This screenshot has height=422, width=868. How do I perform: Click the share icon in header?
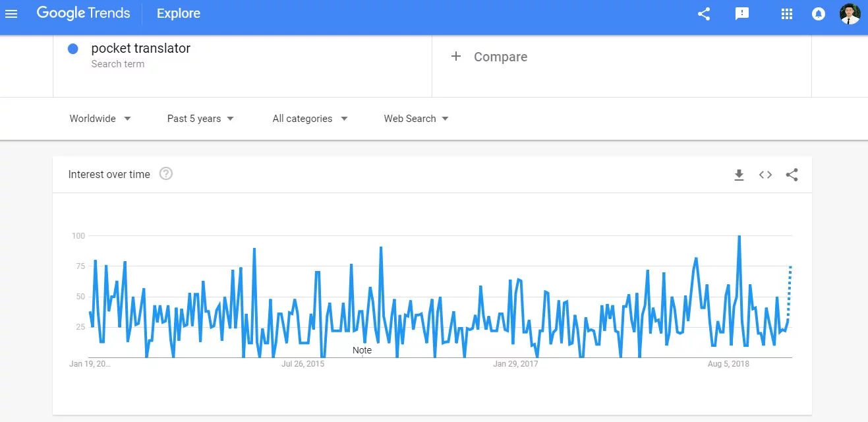click(704, 14)
